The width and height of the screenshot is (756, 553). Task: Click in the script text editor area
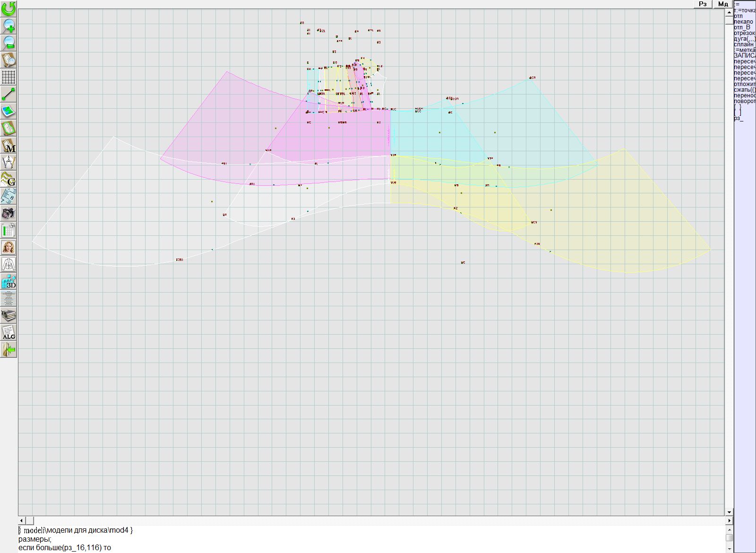pos(331,539)
